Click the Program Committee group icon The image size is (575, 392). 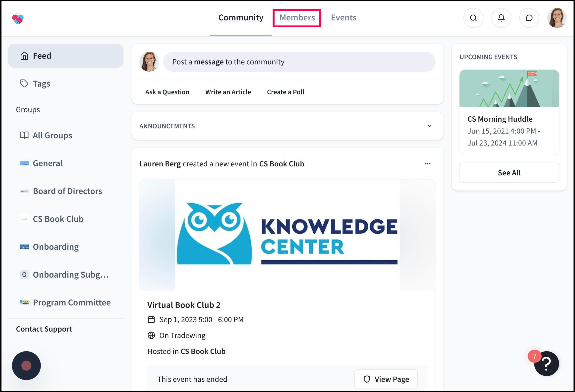click(24, 302)
